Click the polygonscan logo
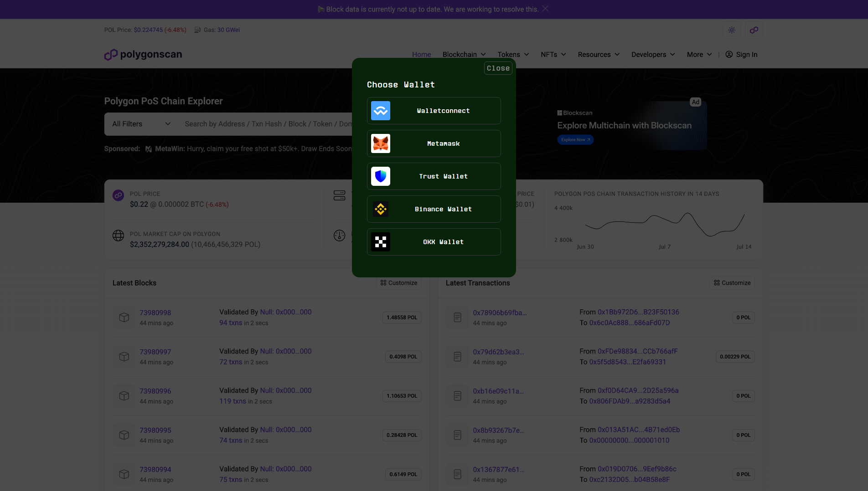 click(143, 55)
